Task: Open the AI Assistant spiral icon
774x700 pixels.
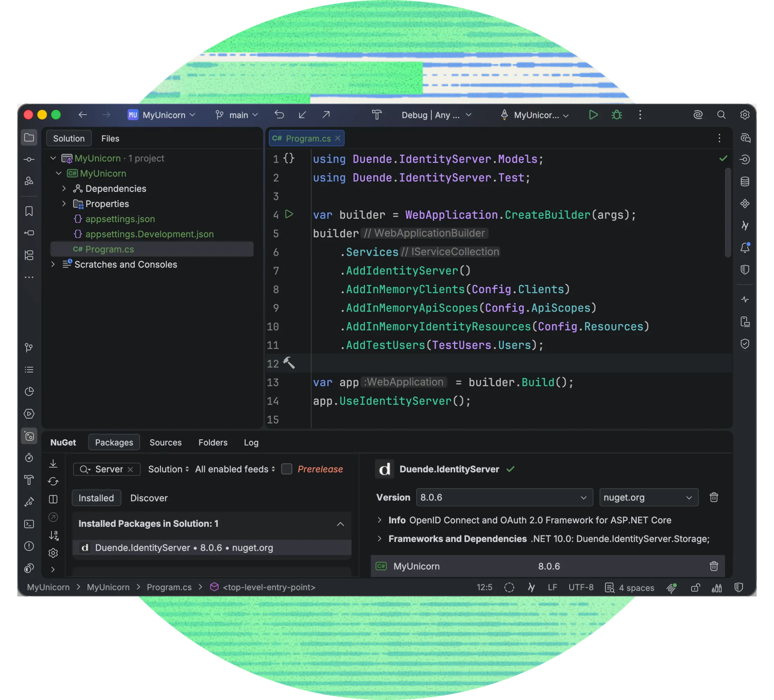Action: [x=698, y=115]
